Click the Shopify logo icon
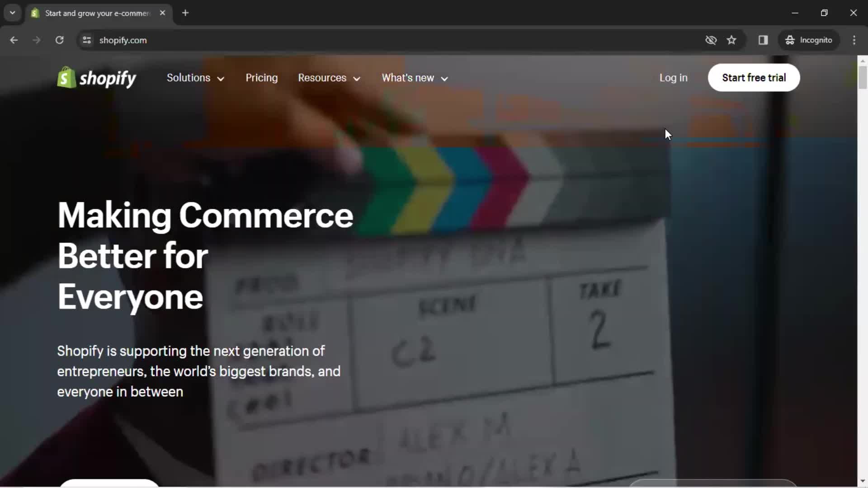The width and height of the screenshot is (868, 488). point(64,77)
